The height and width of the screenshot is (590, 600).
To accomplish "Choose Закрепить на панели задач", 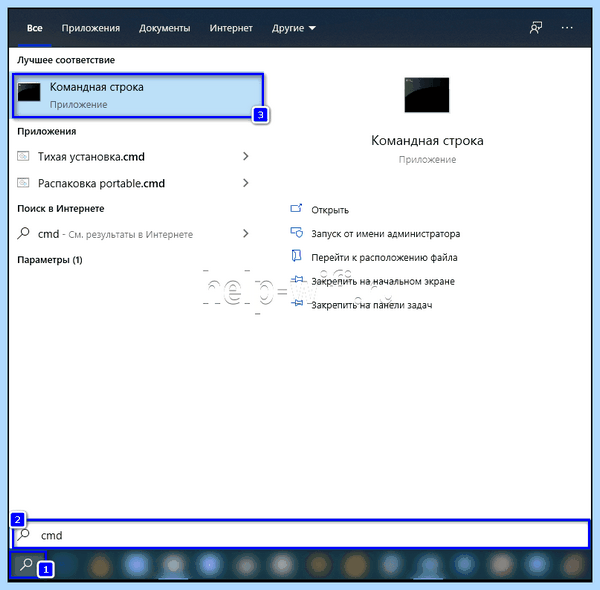I will pos(372,305).
